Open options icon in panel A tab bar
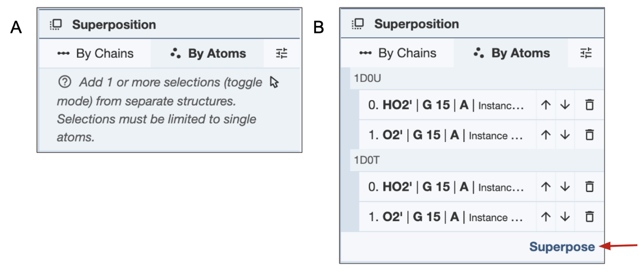The image size is (644, 274). coord(282,53)
